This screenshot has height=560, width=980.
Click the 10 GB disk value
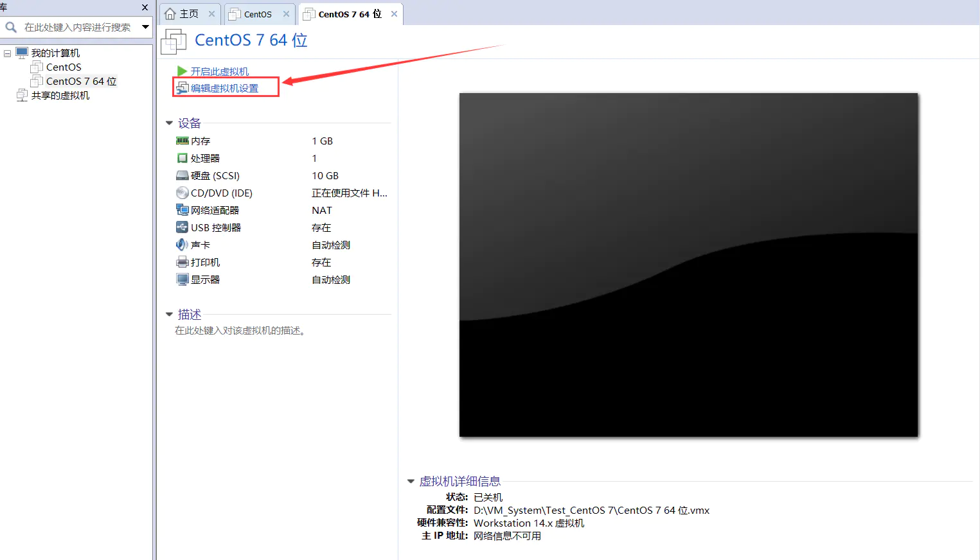[x=325, y=175]
